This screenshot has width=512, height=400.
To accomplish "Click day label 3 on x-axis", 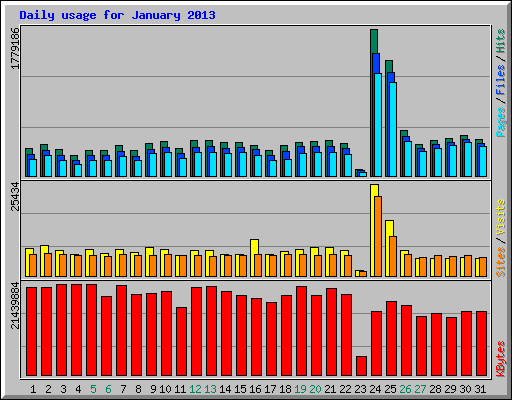I will click(x=63, y=389).
